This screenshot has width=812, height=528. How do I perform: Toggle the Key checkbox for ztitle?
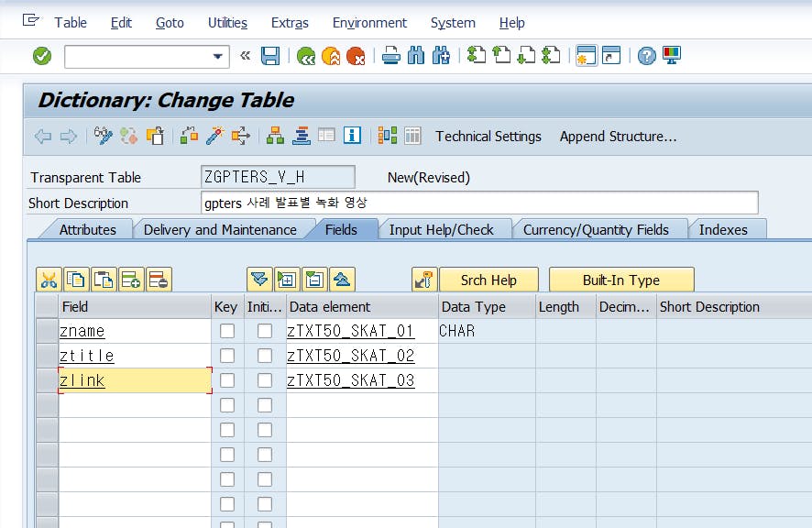coord(226,356)
